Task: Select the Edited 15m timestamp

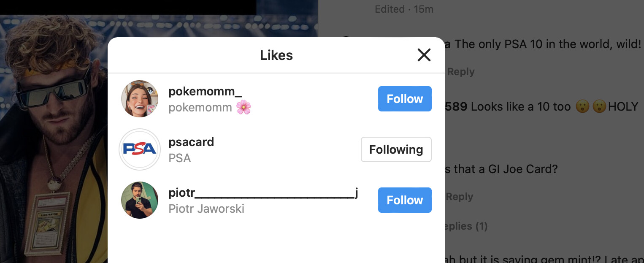Action: [404, 9]
